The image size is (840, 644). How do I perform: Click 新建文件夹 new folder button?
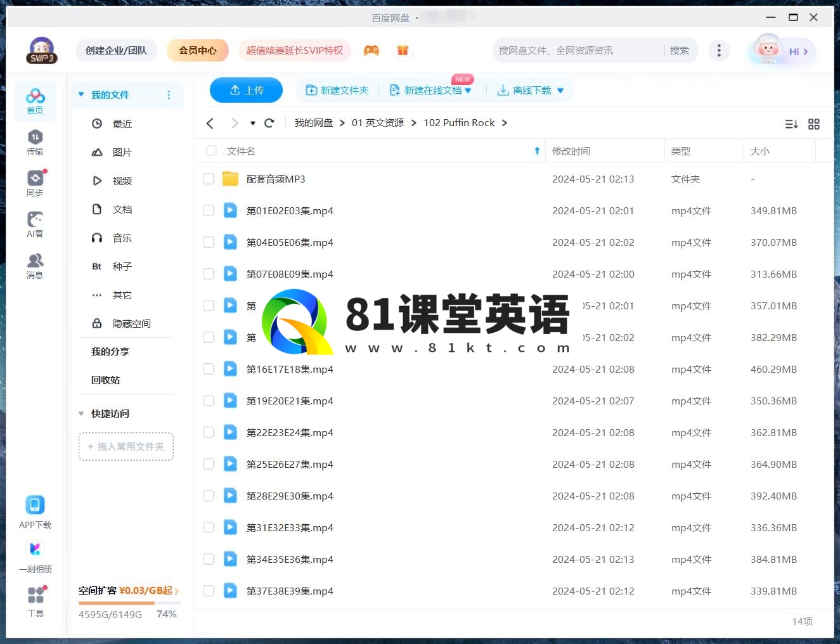coord(337,91)
